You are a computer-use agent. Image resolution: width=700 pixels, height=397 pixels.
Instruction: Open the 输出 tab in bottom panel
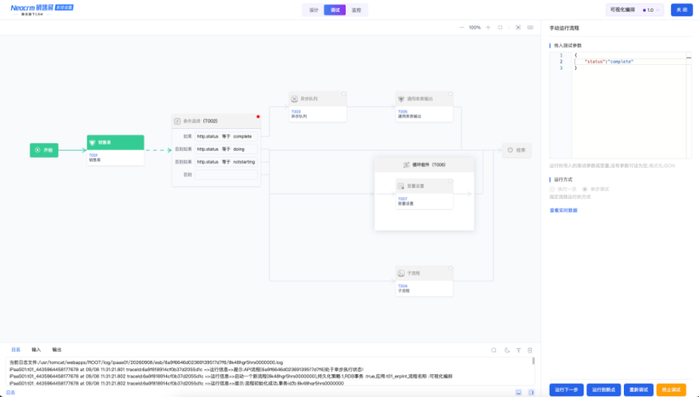[x=57, y=350]
